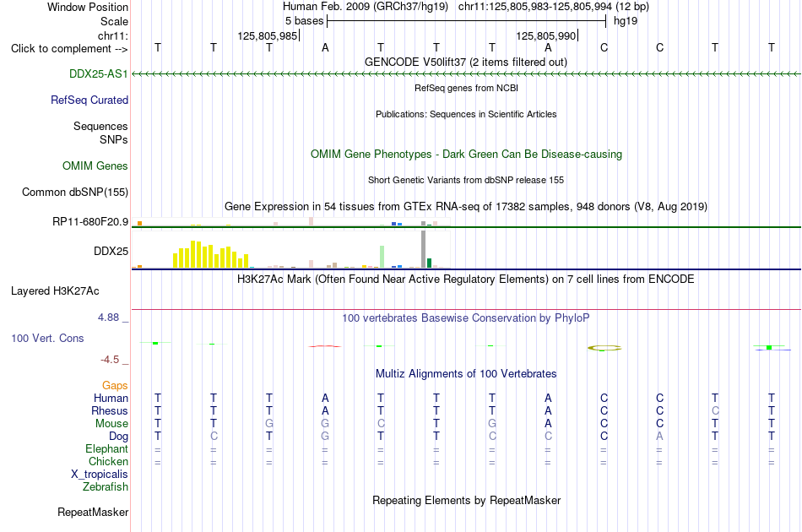This screenshot has height=532, width=802.
Task: Select the Chicken alignment row label
Action: pyautogui.click(x=108, y=462)
